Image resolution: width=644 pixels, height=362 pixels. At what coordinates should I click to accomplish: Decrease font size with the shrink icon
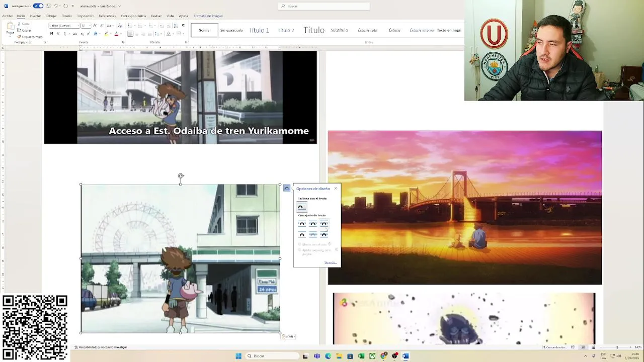coord(102,26)
